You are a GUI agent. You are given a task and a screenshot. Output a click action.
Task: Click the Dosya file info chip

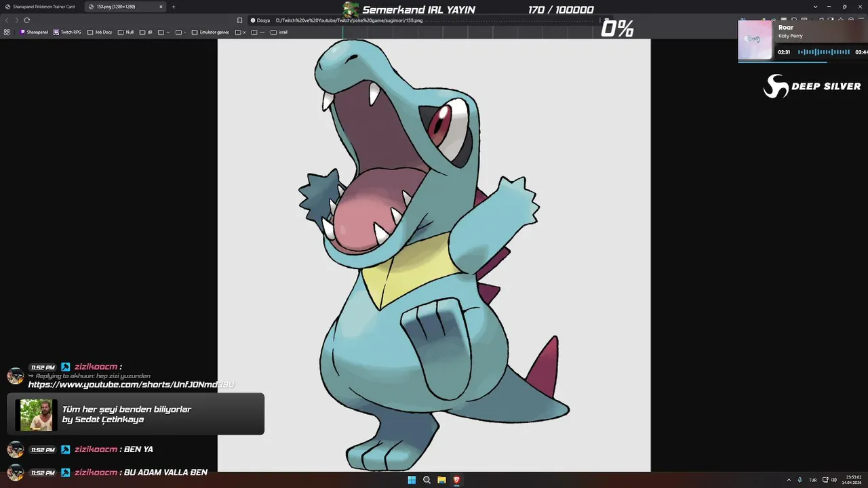pos(260,20)
